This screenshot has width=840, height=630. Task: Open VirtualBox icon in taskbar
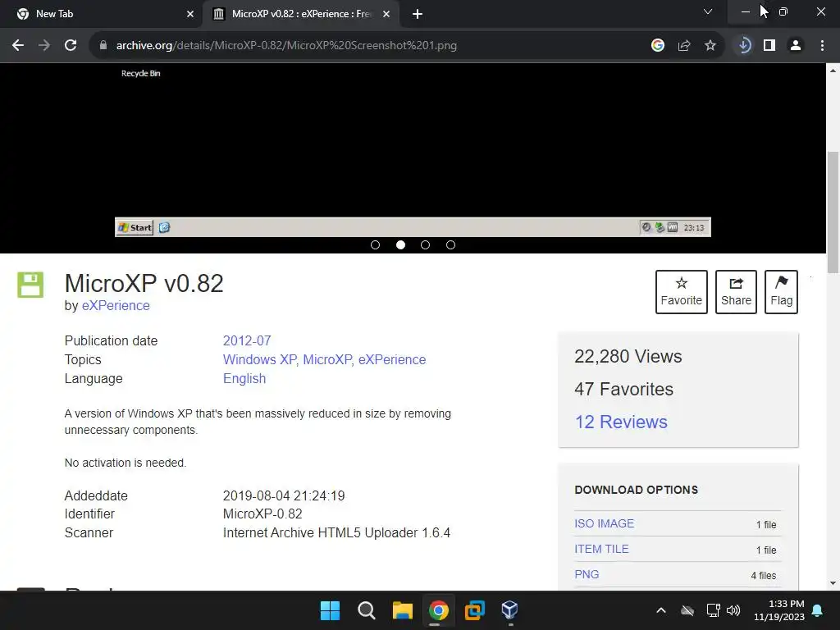click(x=509, y=610)
